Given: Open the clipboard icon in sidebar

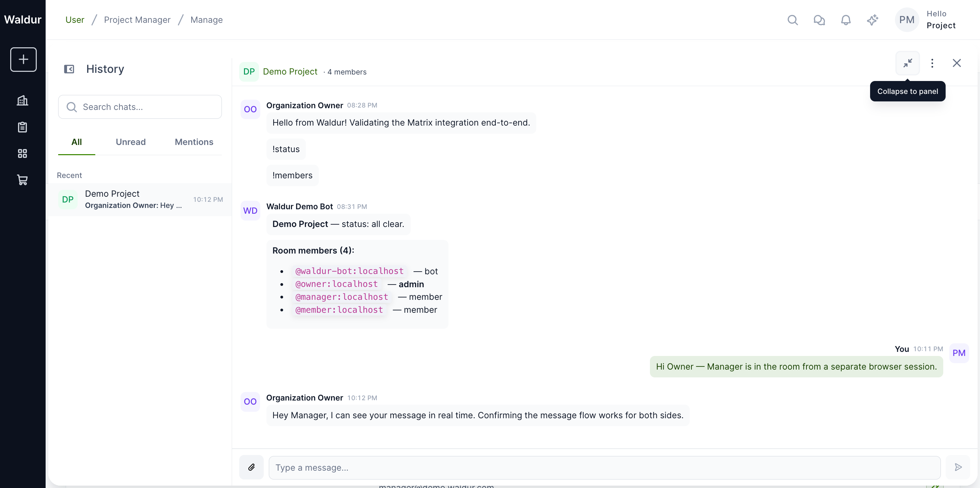Looking at the screenshot, I should click(x=22, y=127).
